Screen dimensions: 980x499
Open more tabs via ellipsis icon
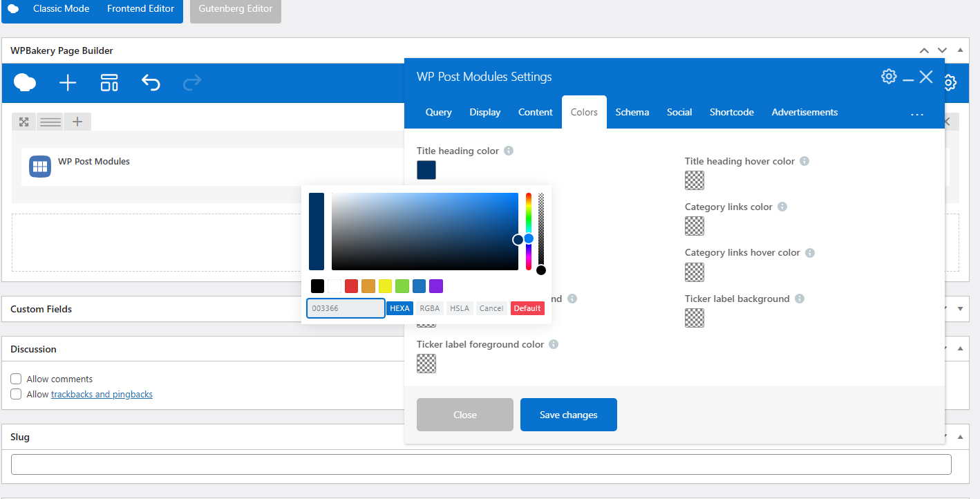pyautogui.click(x=917, y=114)
